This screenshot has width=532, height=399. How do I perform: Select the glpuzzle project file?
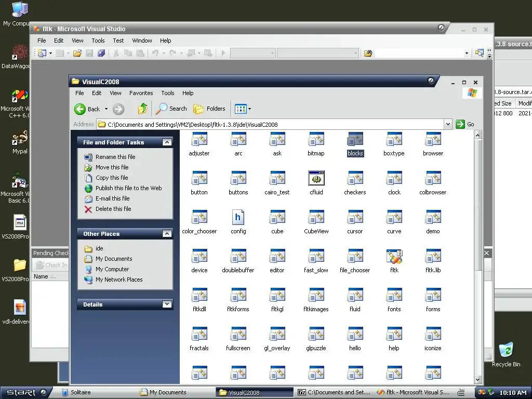(x=316, y=339)
